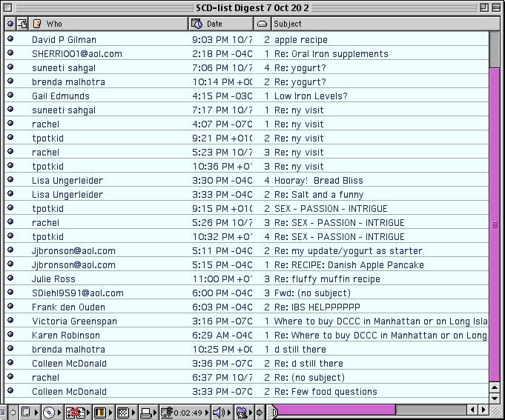
Task: Sort messages by the Date column
Action: point(221,24)
